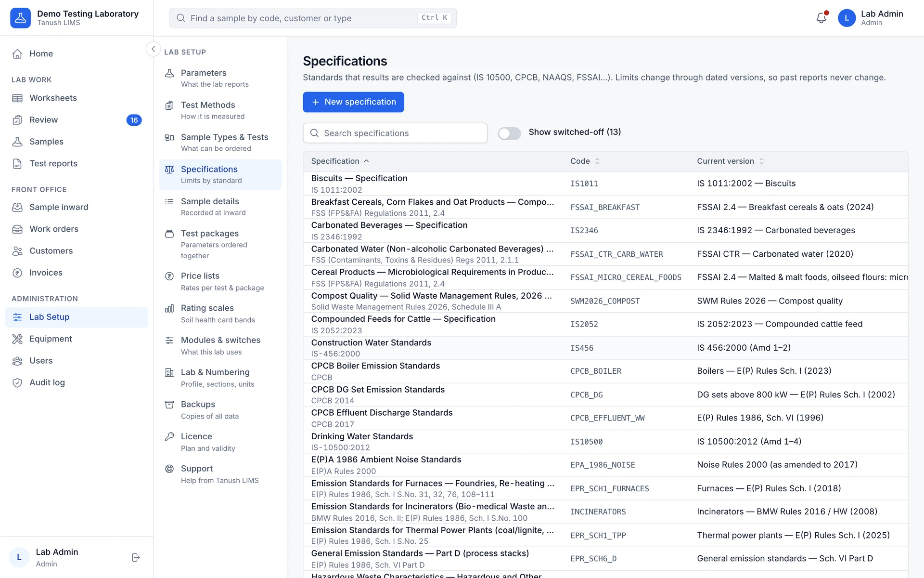Open the Lab Setup sidebar link
The width and height of the screenshot is (924, 578).
77,317
